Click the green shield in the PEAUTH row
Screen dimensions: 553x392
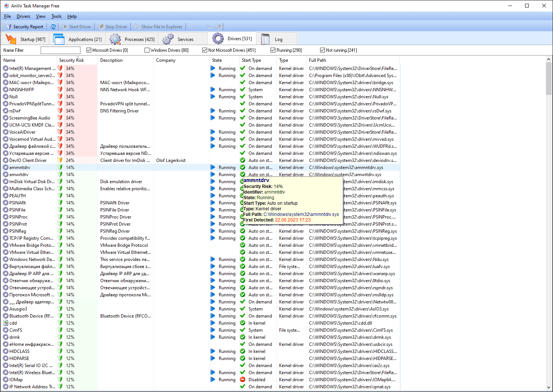point(60,196)
